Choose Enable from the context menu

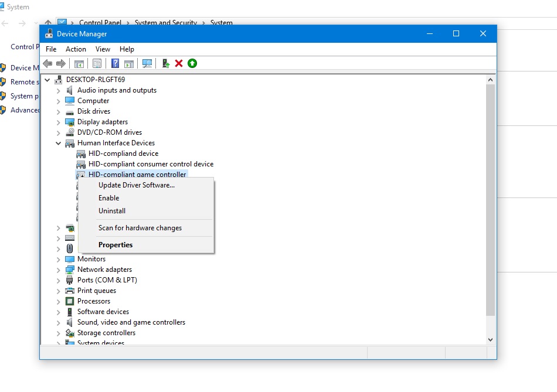coord(108,198)
